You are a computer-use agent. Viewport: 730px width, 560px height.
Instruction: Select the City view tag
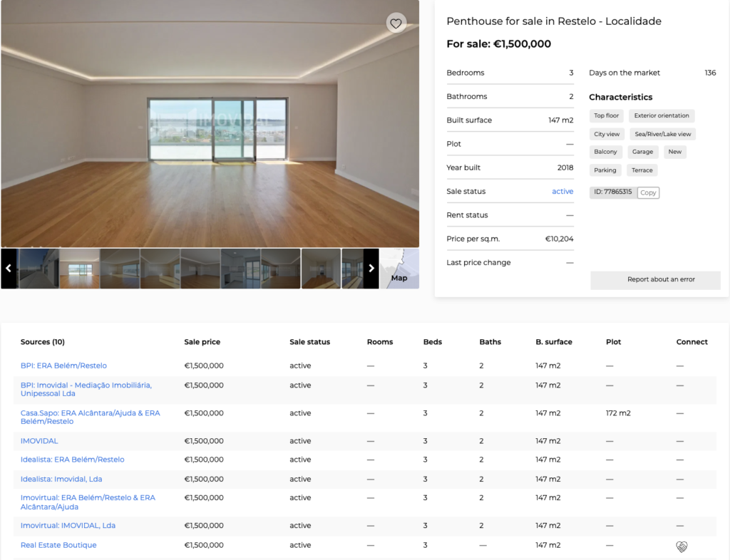[607, 135]
